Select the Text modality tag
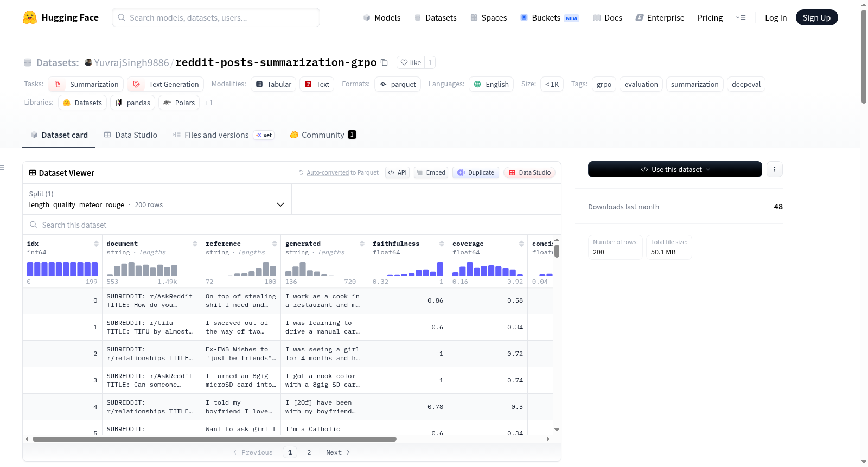868x467 pixels. (x=317, y=84)
